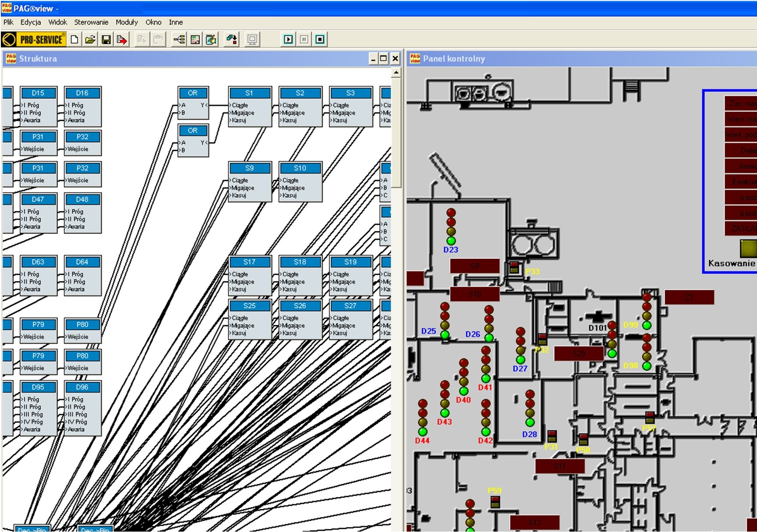The width and height of the screenshot is (757, 532).
Task: Click dark red S11 indicator on panel
Action: 560,466
